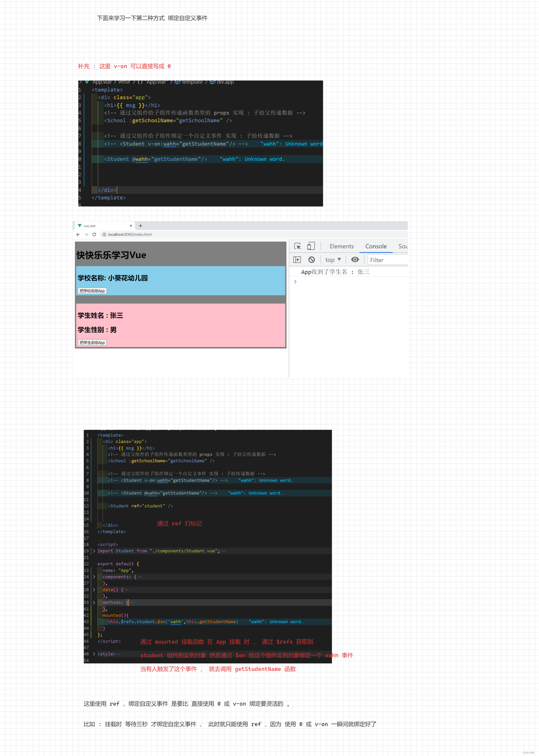Click template in the editor breadcrumb
Screen dimensions: 539x756
click(192, 82)
